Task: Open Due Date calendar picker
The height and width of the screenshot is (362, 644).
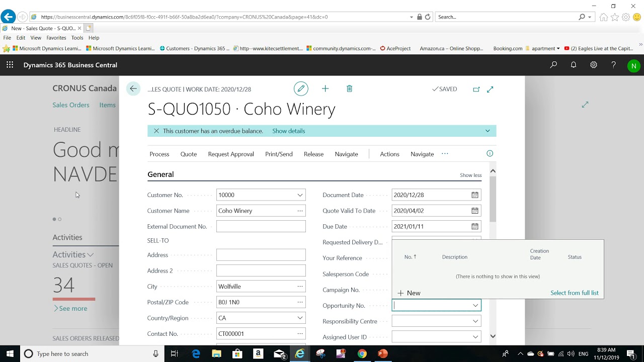Action: pos(474,227)
